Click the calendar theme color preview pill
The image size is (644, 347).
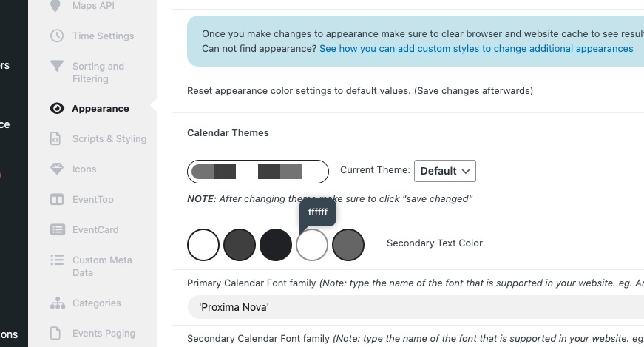pyautogui.click(x=258, y=172)
